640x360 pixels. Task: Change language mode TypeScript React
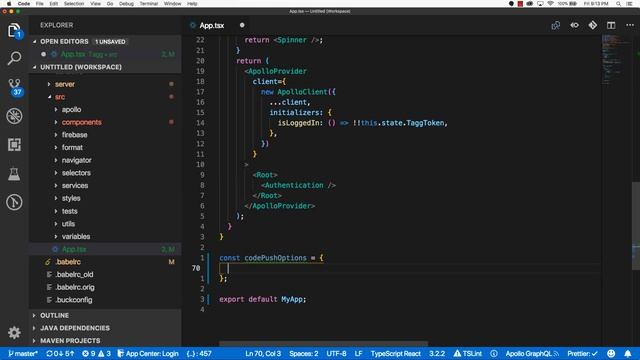pyautogui.click(x=396, y=353)
